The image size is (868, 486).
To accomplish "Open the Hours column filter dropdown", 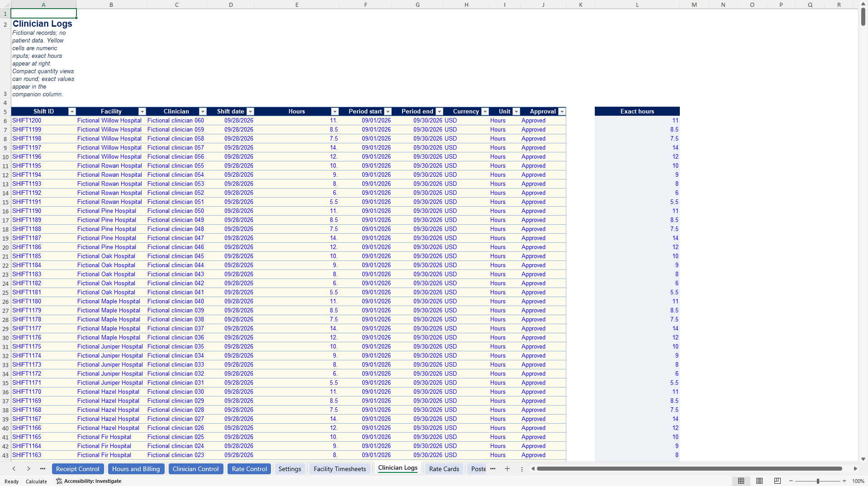I will [x=335, y=112].
